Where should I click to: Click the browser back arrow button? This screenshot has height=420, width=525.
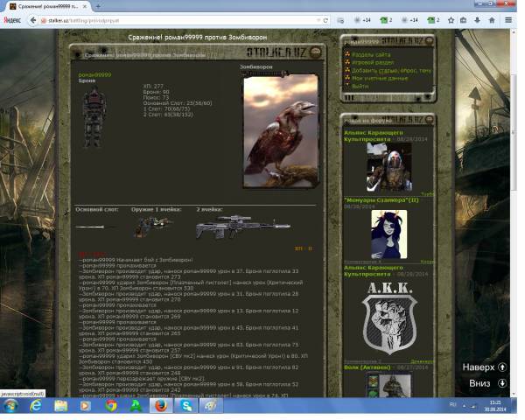[x=33, y=20]
